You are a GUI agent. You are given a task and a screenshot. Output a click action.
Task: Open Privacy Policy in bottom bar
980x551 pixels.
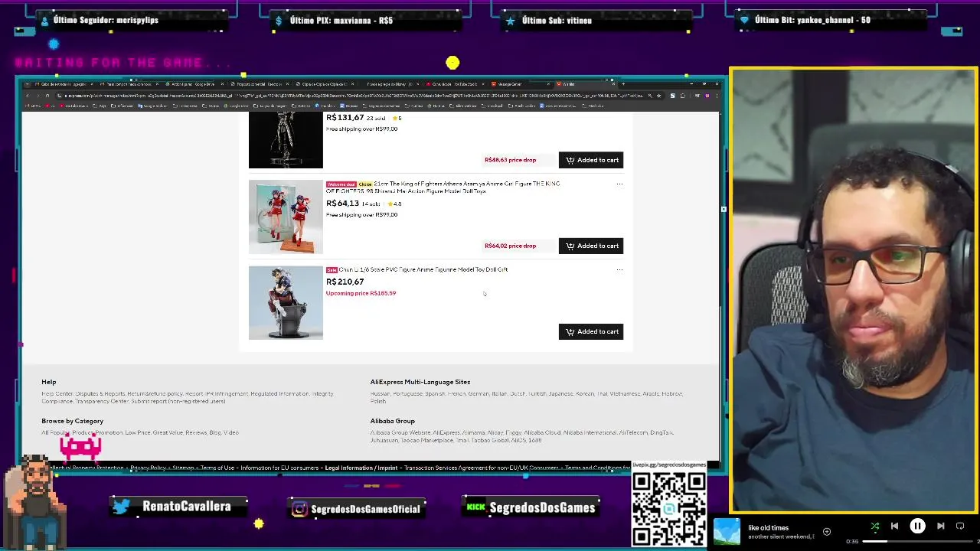[148, 468]
